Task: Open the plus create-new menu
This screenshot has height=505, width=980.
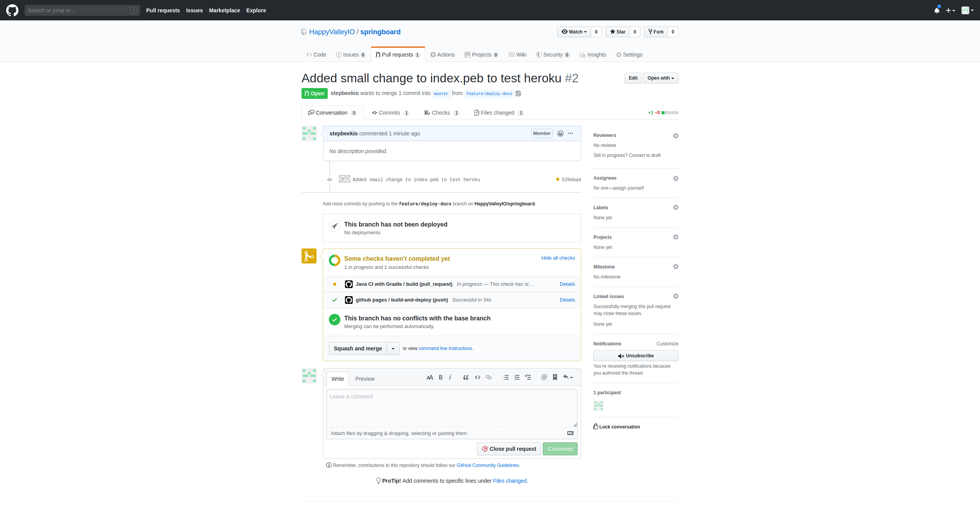Action: (x=950, y=10)
